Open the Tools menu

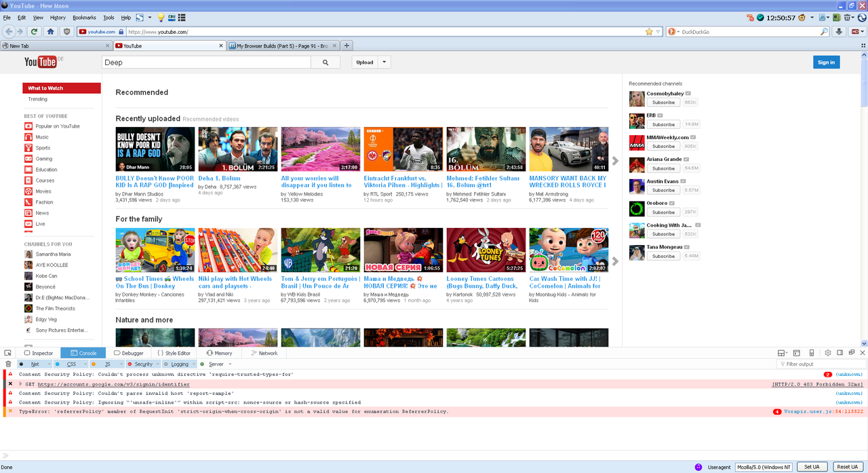108,17
